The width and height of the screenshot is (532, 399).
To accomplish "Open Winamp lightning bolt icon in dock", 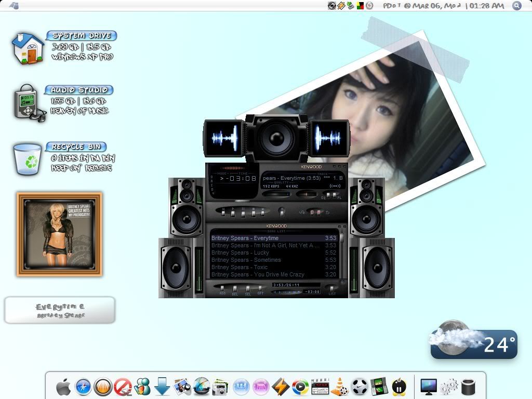I will 281,387.
